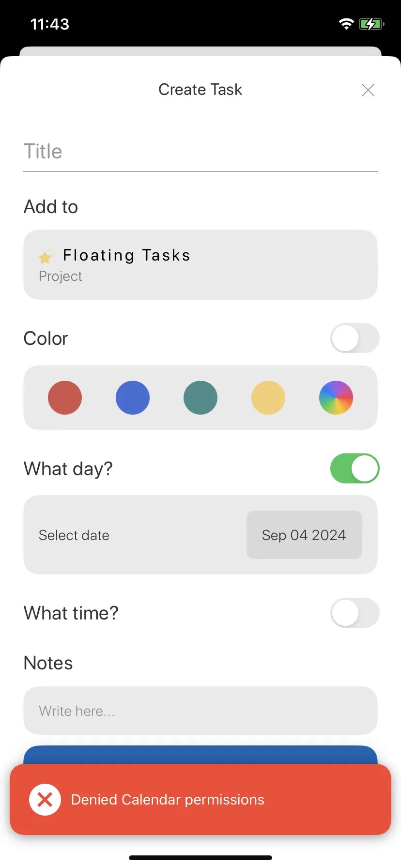This screenshot has height=868, width=401.
Task: Pick the red color circle
Action: 65,398
